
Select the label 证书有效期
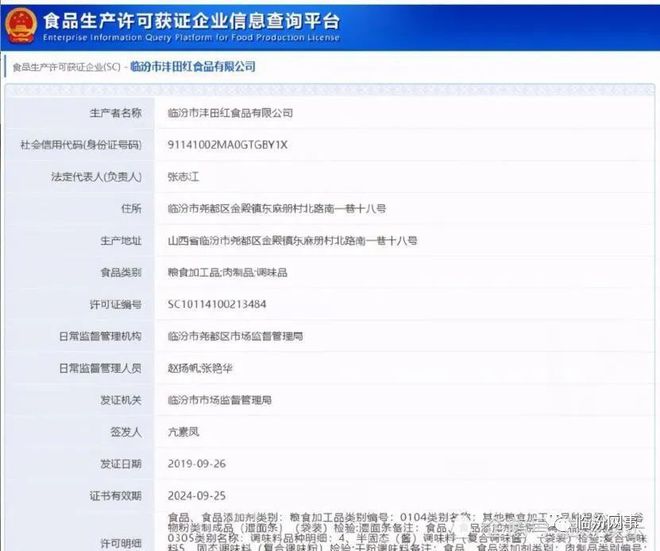point(115,496)
